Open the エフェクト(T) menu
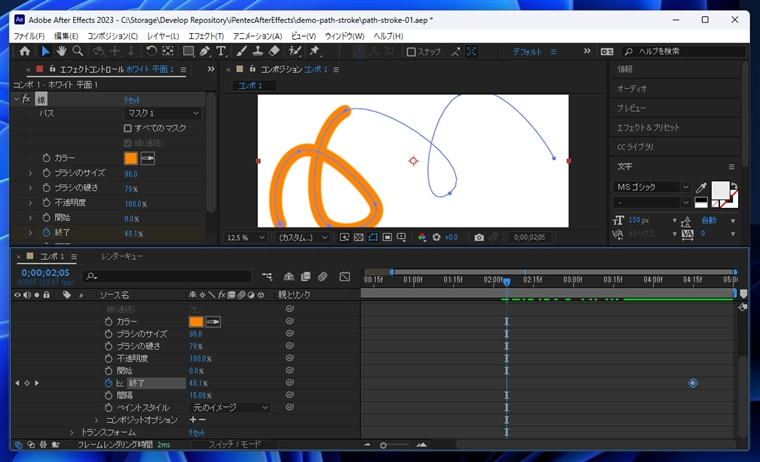Screen dimensions: 760x462 pos(206,36)
